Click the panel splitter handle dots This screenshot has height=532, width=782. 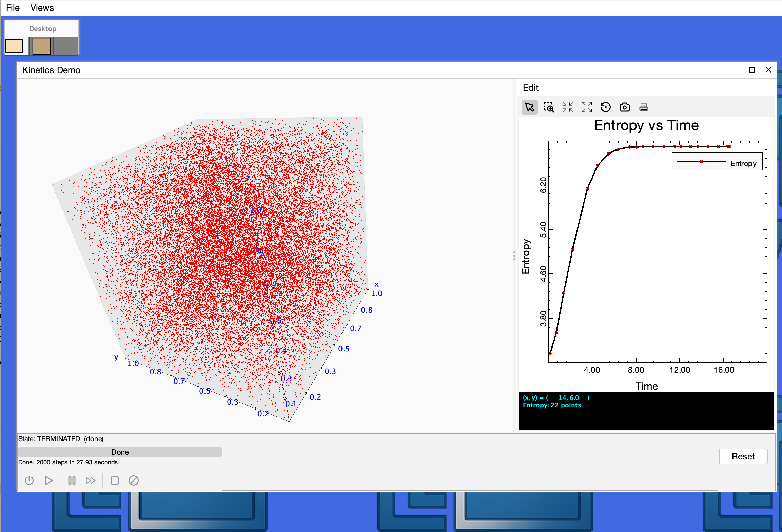coord(514,256)
